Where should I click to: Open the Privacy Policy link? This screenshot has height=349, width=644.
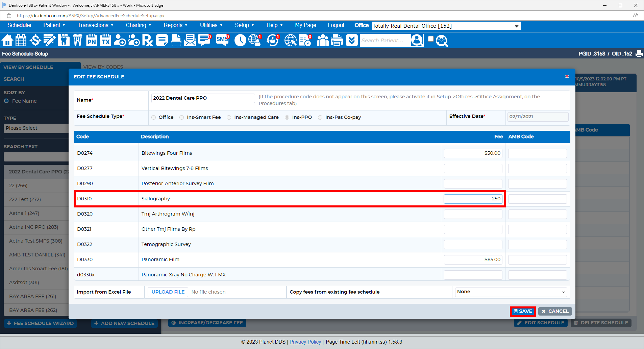pos(305,342)
